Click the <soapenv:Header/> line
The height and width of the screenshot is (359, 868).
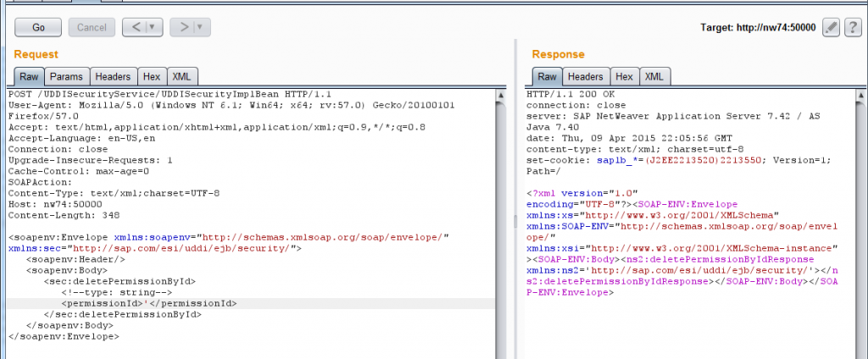point(75,259)
